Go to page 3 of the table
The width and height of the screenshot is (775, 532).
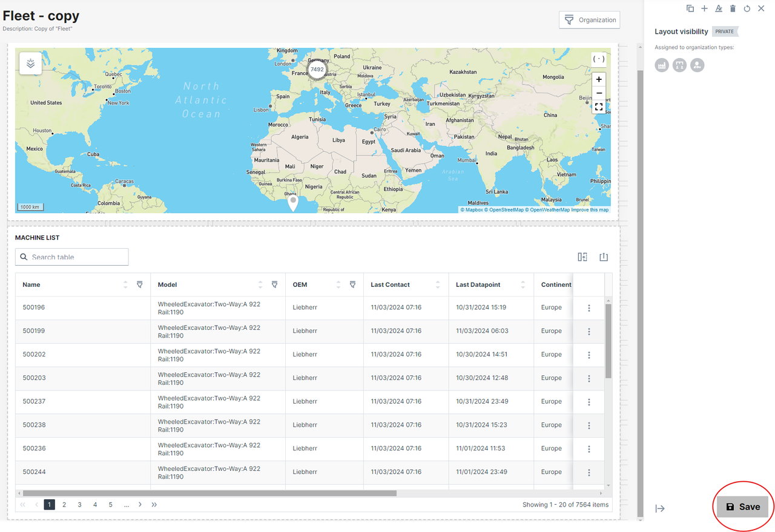[79, 505]
